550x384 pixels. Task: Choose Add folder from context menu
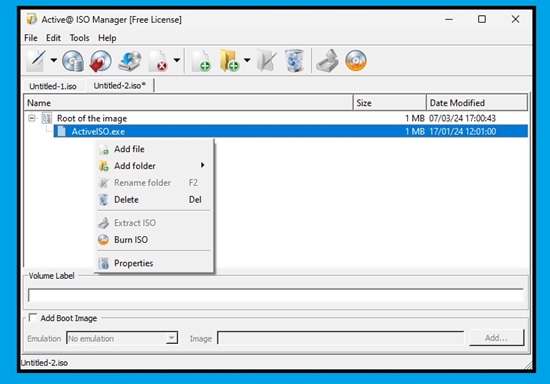point(155,166)
